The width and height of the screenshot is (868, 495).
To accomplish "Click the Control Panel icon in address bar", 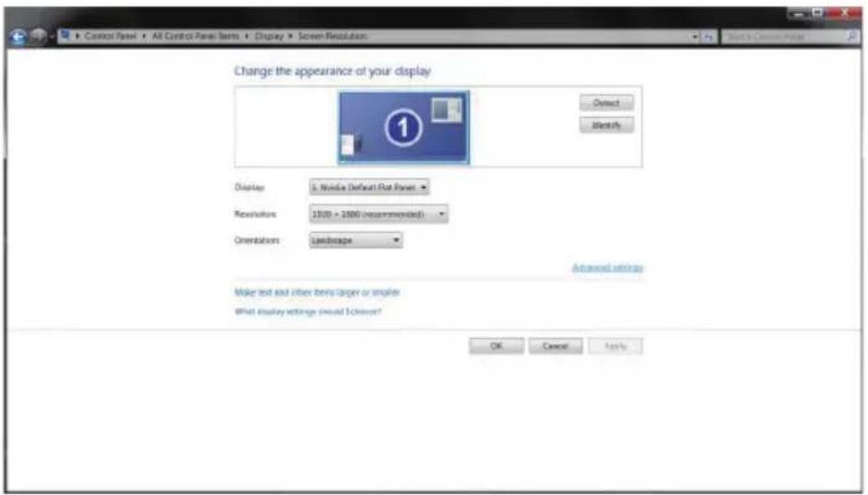I will click(x=66, y=36).
